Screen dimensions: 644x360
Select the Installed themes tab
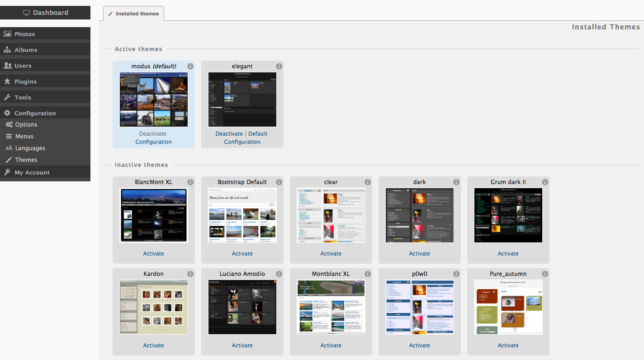pos(133,14)
